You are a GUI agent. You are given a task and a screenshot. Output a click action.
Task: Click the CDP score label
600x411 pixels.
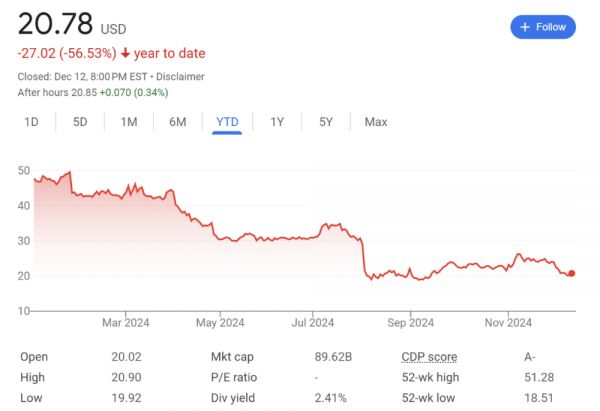(429, 357)
